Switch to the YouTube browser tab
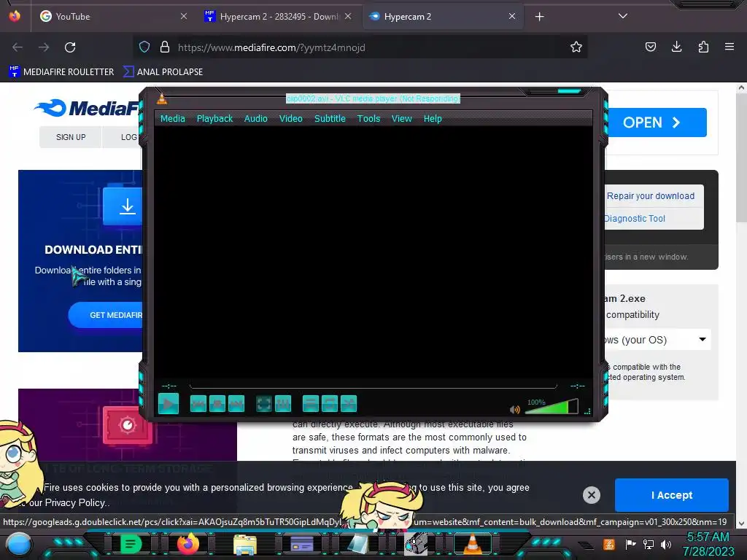Viewport: 747px width, 560px height. point(113,16)
